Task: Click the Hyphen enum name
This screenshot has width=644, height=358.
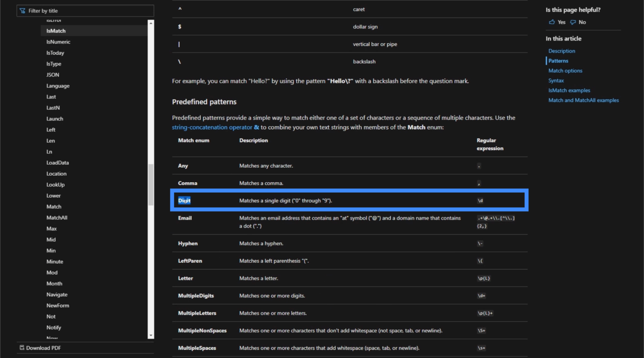Action: (x=188, y=244)
